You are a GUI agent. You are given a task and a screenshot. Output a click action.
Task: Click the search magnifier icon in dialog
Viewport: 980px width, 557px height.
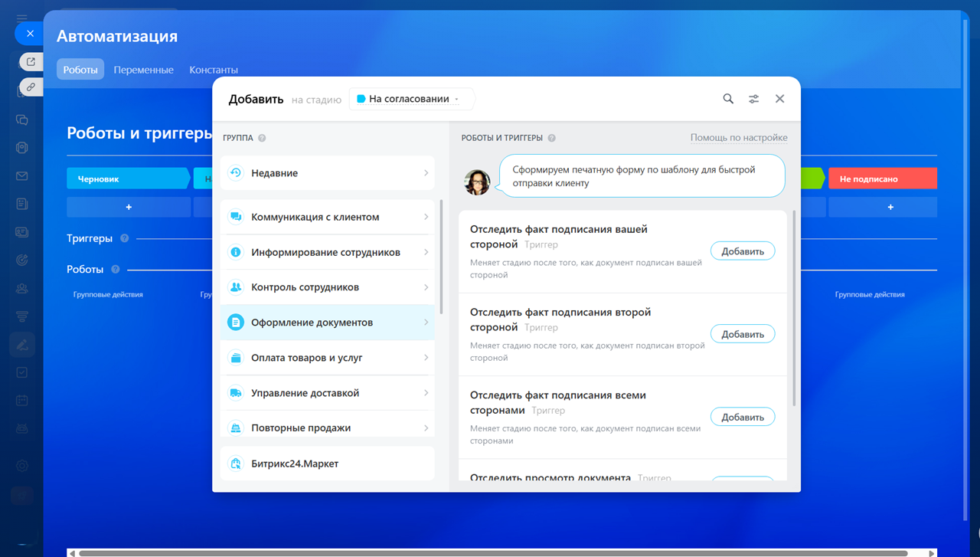[x=728, y=99]
